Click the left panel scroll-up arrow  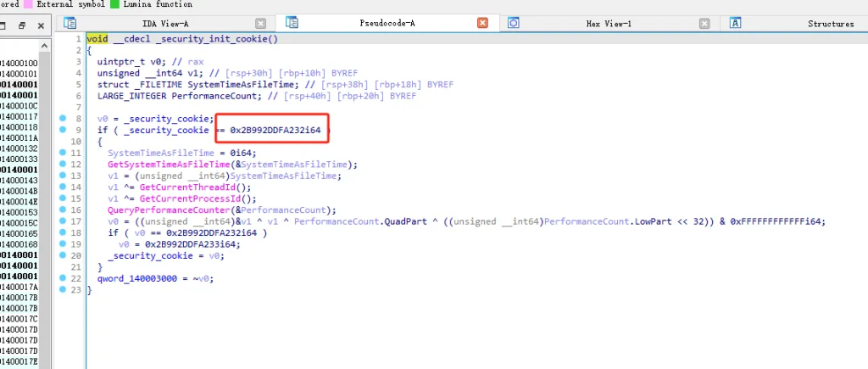[x=46, y=43]
